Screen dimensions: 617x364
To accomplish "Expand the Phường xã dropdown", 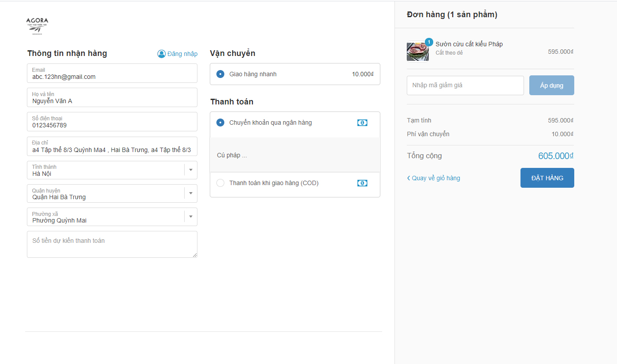I will tap(191, 216).
